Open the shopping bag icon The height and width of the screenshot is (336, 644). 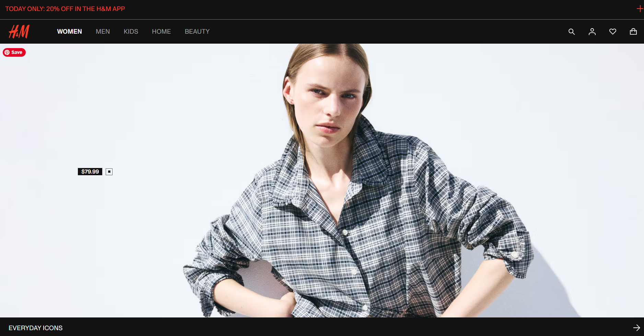[633, 32]
